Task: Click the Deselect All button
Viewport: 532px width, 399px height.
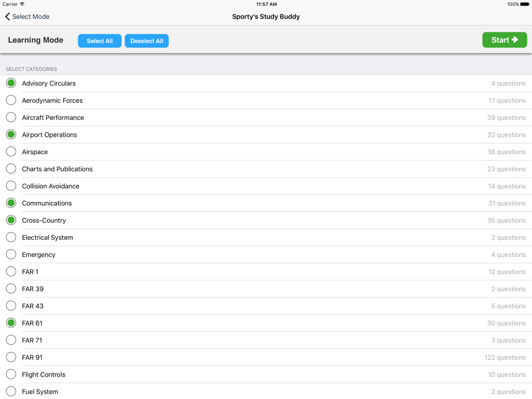Action: [147, 41]
